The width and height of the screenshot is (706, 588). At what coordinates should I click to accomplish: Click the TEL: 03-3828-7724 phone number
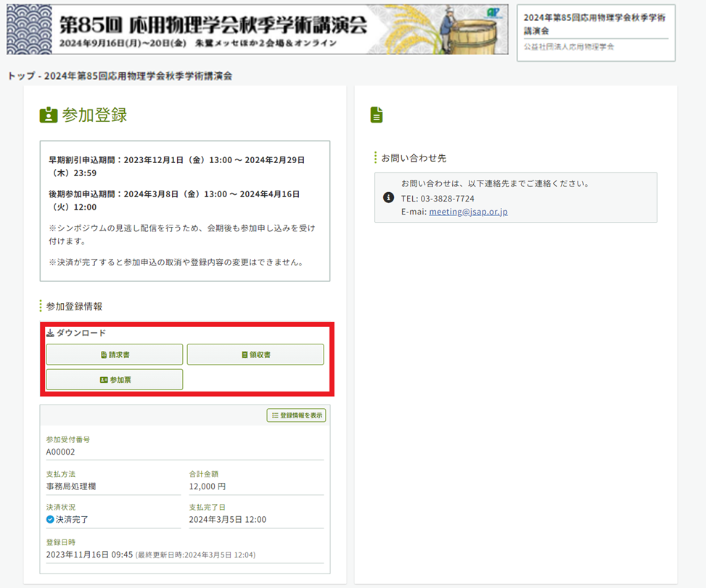coord(438,198)
